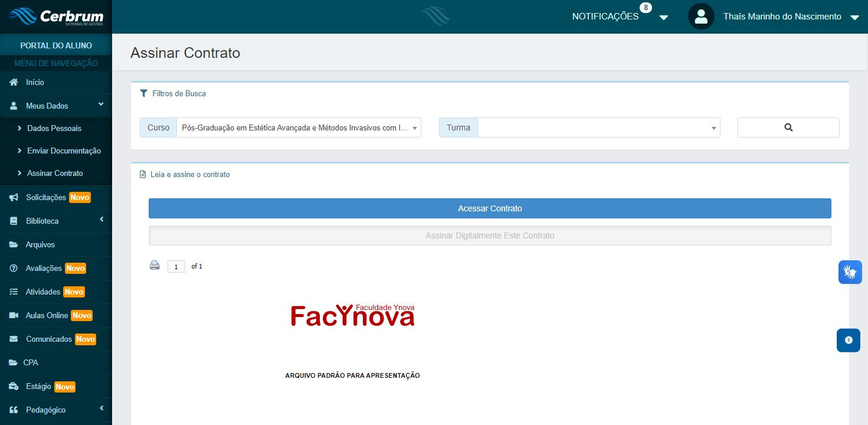This screenshot has width=868, height=425.
Task: Expand the Notificações dropdown arrow
Action: point(664,18)
